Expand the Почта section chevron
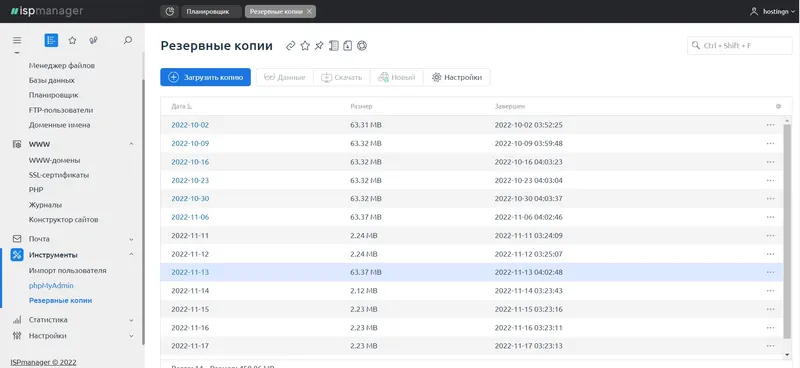The width and height of the screenshot is (800, 368). pos(131,239)
